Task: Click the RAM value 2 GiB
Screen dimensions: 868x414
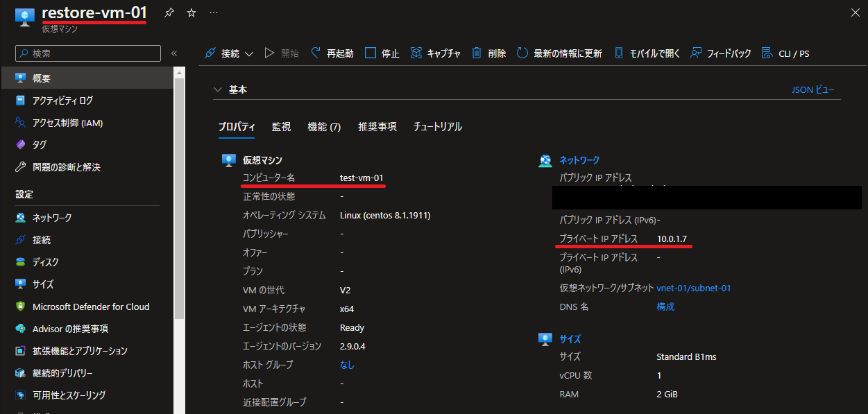Action: [x=667, y=395]
